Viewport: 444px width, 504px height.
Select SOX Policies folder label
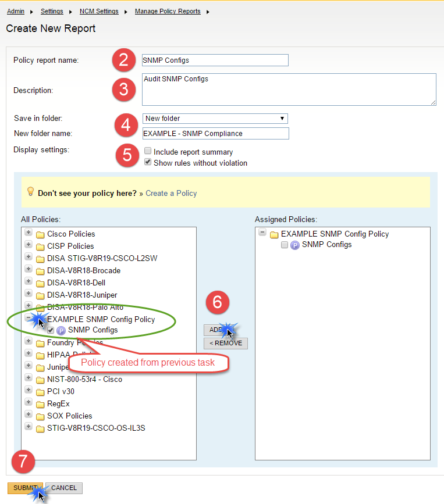[70, 416]
